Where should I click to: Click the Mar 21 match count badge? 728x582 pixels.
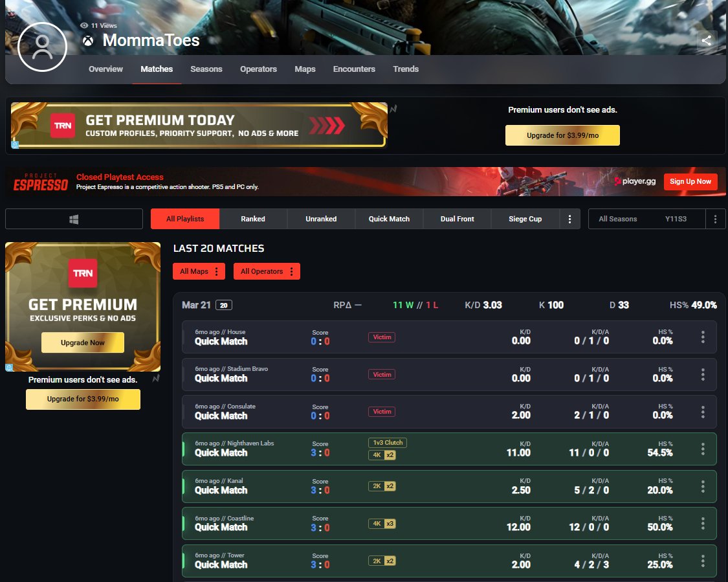coord(224,305)
